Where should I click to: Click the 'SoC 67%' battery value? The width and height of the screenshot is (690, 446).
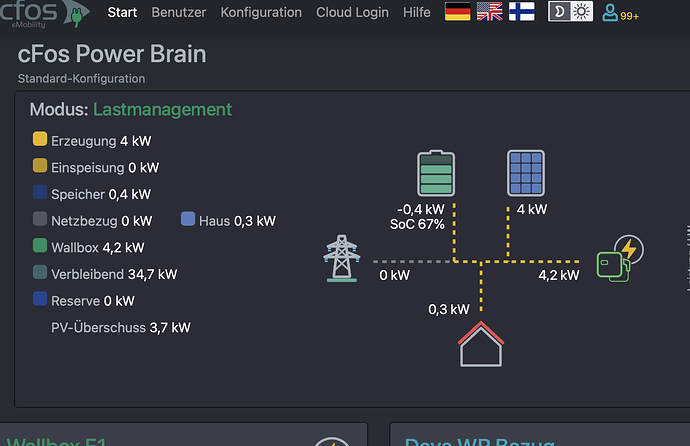[417, 224]
